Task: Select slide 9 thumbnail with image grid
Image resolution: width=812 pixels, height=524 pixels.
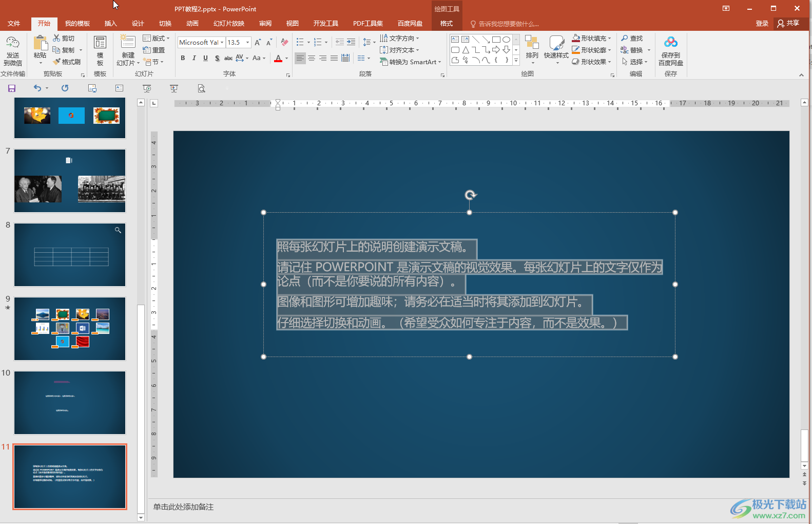Action: click(70, 329)
